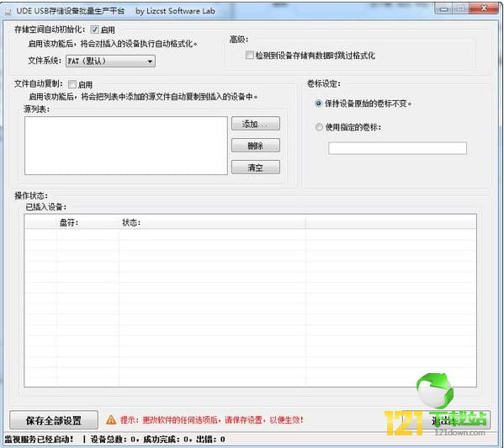Viewport: 504px width, 448px height.
Task: Click the 高级 group label
Action: tap(239, 40)
